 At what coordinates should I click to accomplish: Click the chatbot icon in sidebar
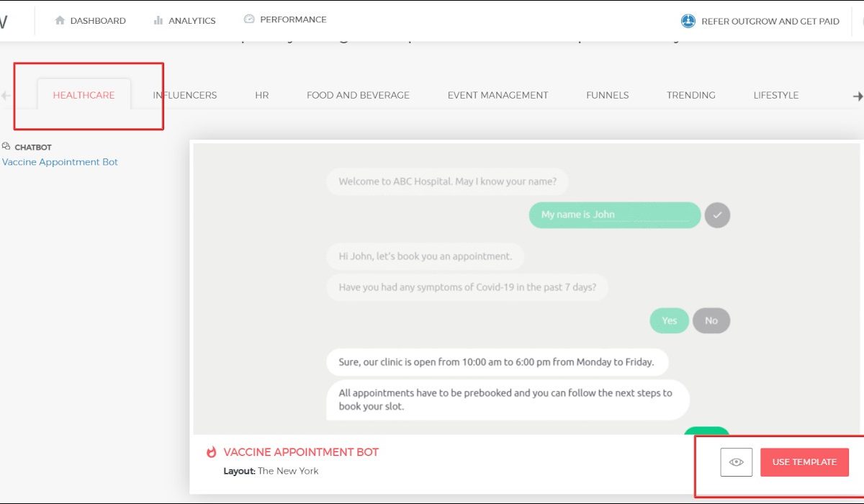(6, 146)
